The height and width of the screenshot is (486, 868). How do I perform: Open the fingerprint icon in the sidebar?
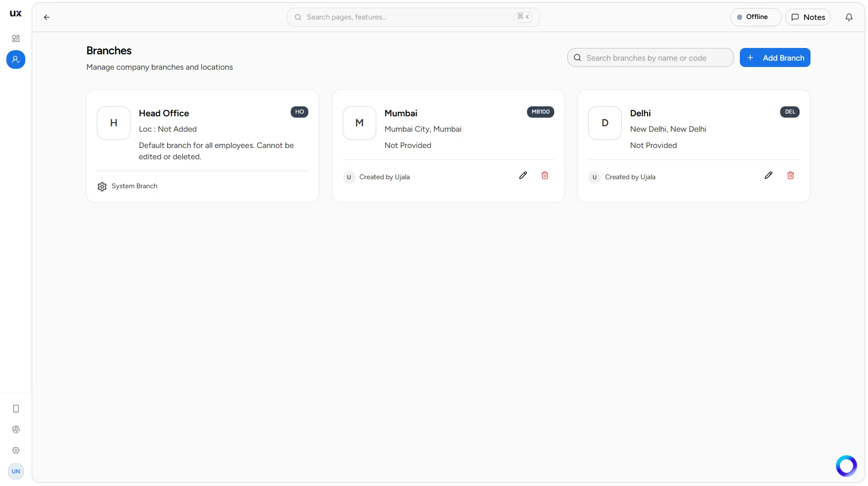pos(16,430)
